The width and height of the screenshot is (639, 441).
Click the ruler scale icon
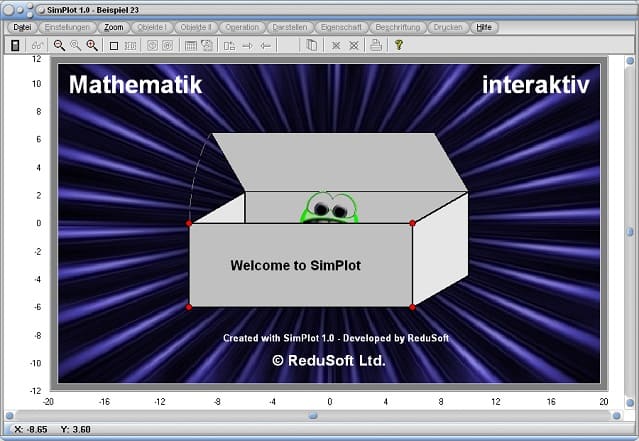click(x=130, y=46)
